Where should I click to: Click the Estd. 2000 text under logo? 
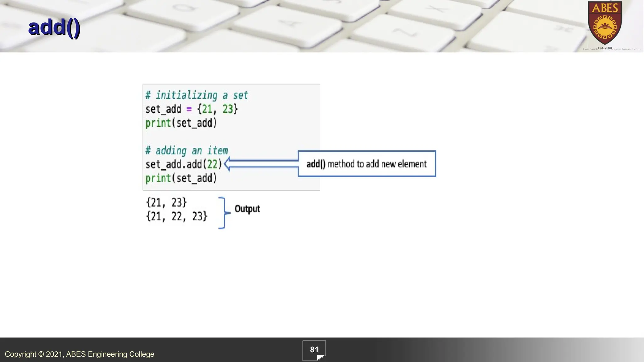click(x=604, y=48)
